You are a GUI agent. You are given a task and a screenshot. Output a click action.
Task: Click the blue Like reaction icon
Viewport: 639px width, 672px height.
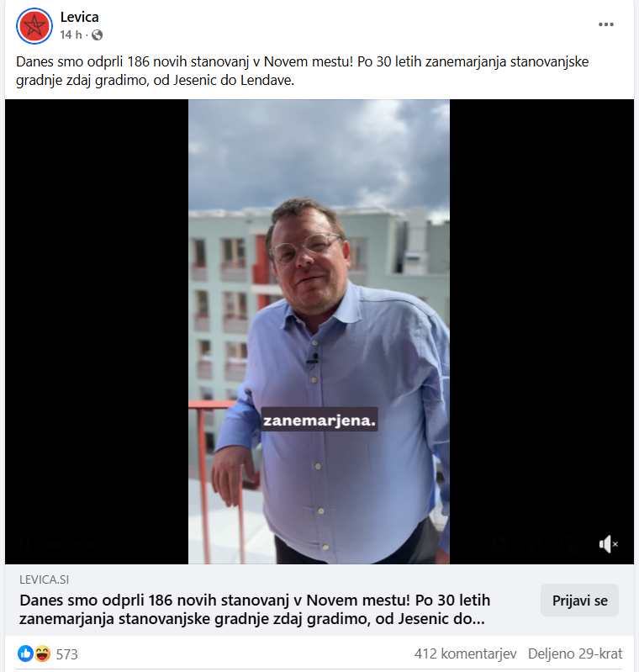pyautogui.click(x=26, y=653)
